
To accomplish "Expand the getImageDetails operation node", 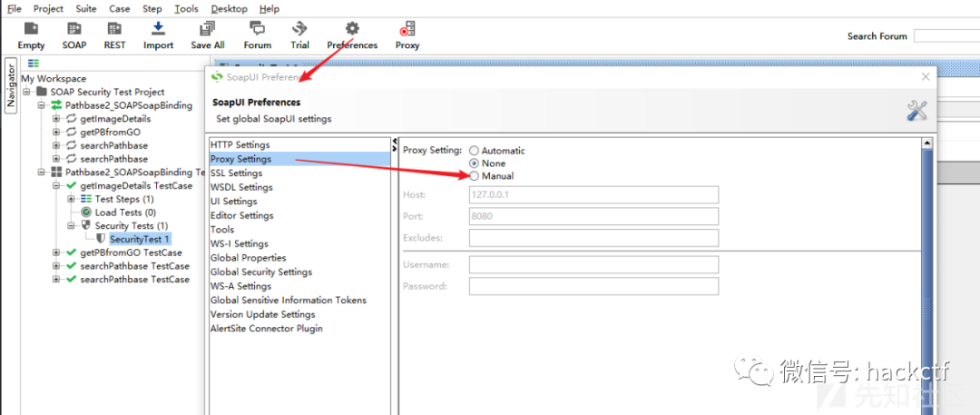I will coord(56,119).
